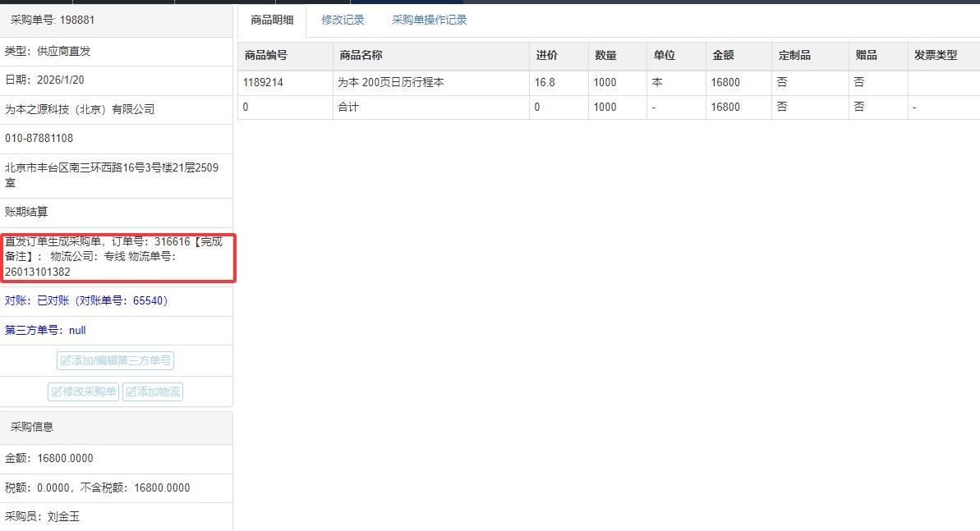Image resolution: width=980 pixels, height=531 pixels.
Task: Open the 商品明细 tab
Action: [272, 20]
